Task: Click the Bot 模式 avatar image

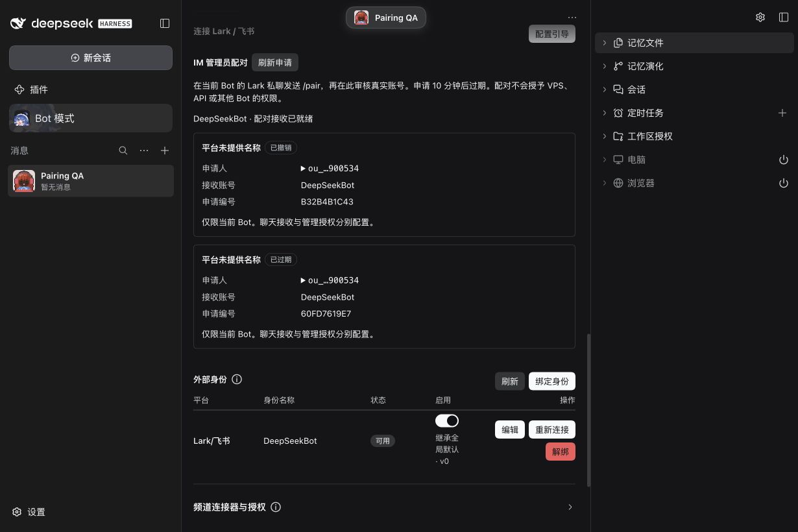Action: point(21,119)
